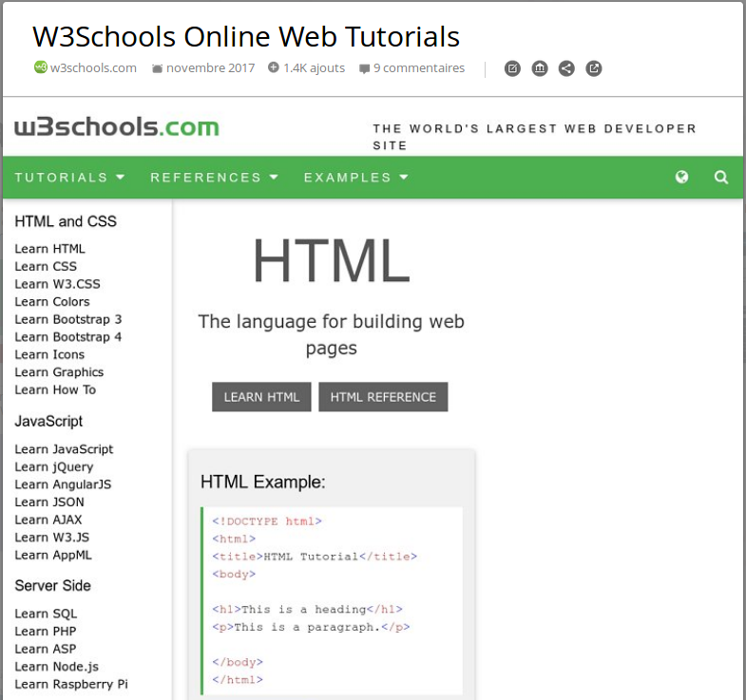Screen dimensions: 746x700
Task: Open Learn SQL link
Action: coord(46,614)
